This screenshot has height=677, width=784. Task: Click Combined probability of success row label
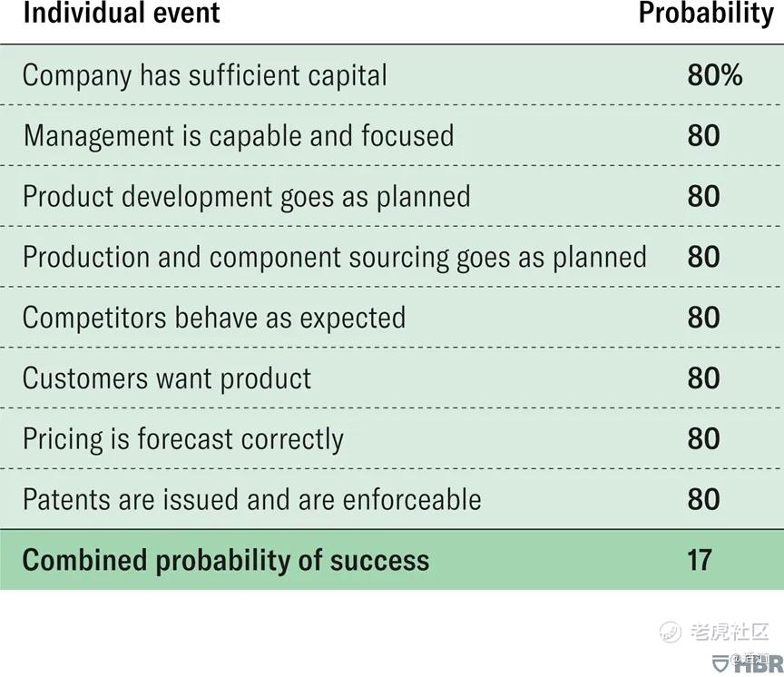point(226,561)
